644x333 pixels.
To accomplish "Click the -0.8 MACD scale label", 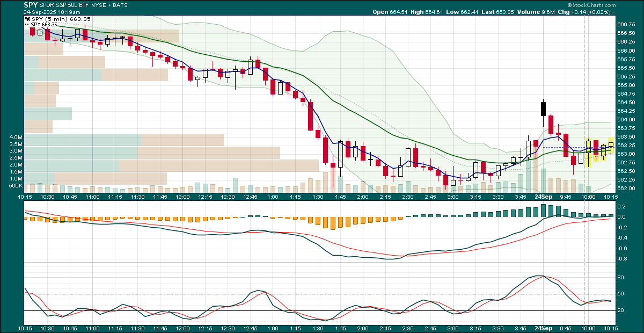I will [x=621, y=259].
